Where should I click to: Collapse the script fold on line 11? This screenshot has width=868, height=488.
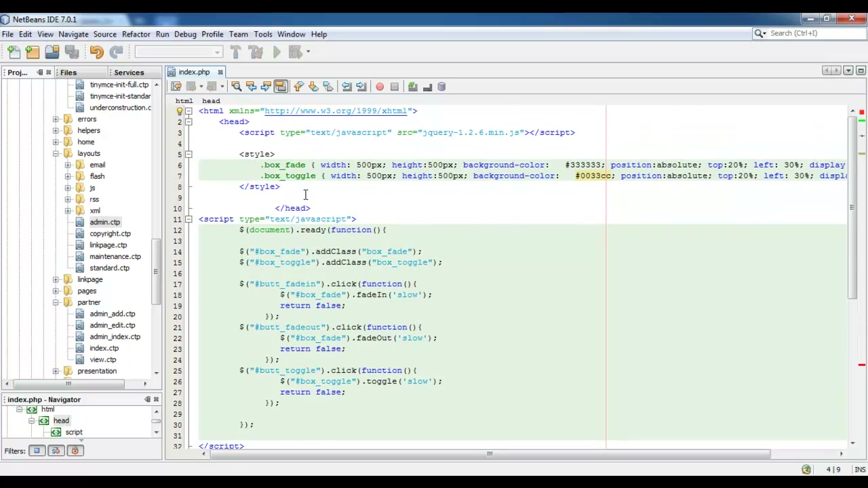click(x=189, y=219)
